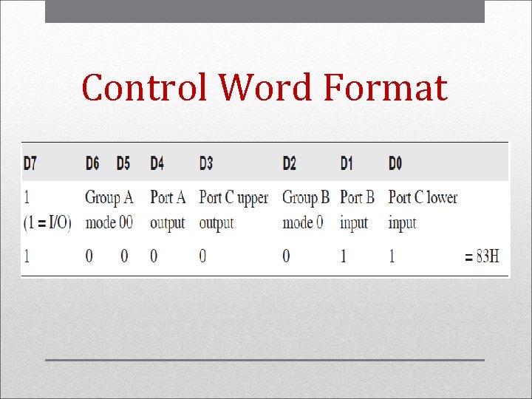Click the bit value 0 under D3
The height and width of the screenshot is (399, 532).
pyautogui.click(x=202, y=256)
